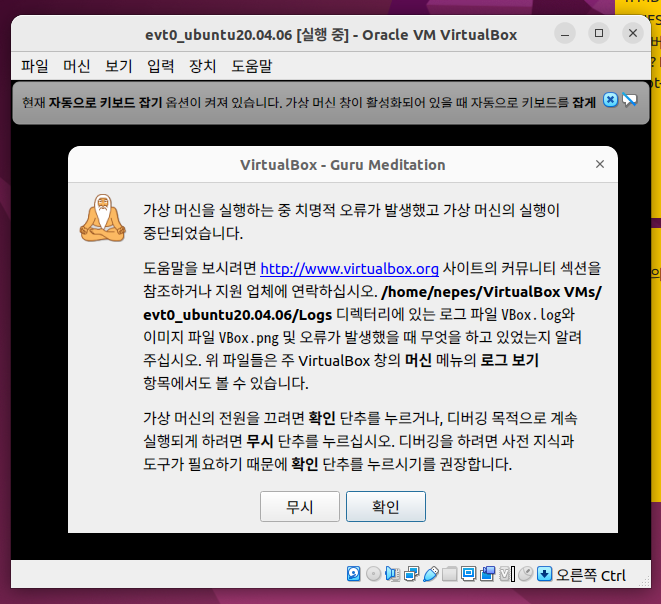This screenshot has width=661, height=604.
Task: Click the shared folders status icon
Action: tap(449, 574)
